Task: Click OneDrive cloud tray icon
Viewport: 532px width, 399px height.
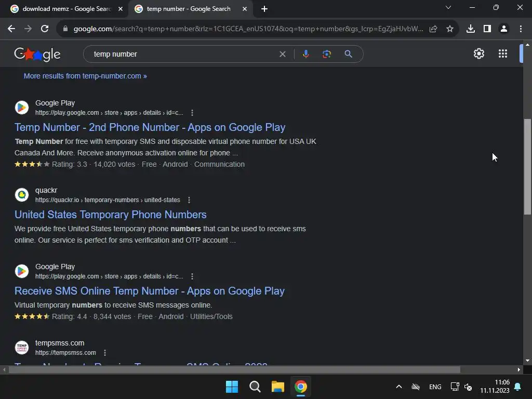Action: 416,387
